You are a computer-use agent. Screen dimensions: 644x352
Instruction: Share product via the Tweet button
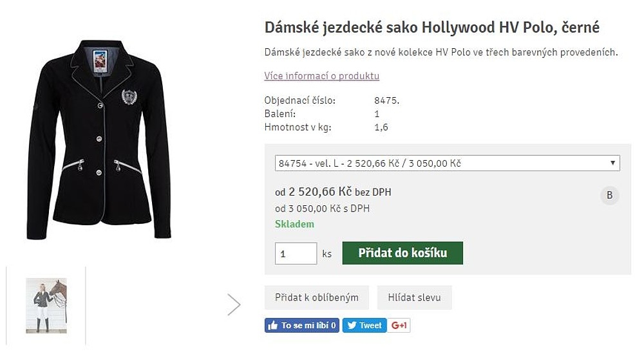pyautogui.click(x=364, y=326)
